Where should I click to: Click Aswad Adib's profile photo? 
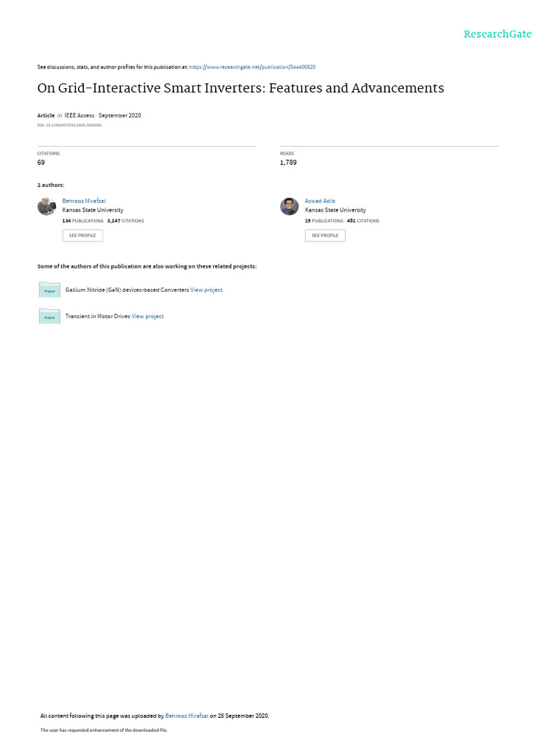point(289,206)
